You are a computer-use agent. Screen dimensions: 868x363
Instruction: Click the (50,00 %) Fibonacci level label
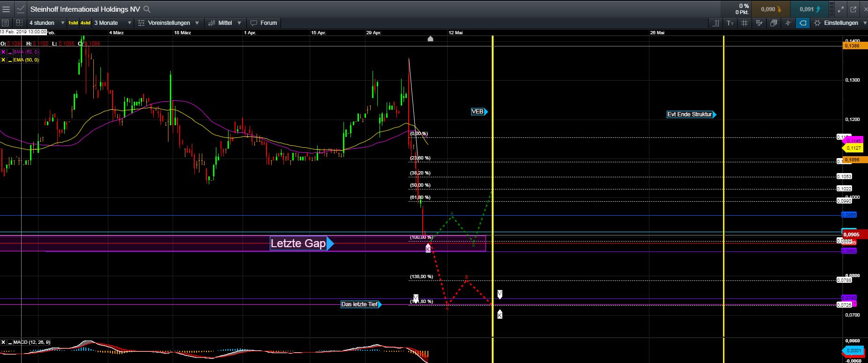click(420, 185)
